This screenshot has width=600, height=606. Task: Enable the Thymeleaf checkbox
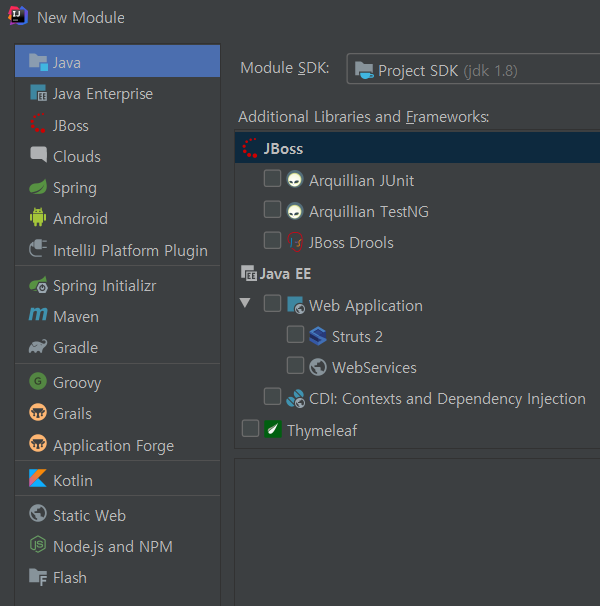coord(250,429)
